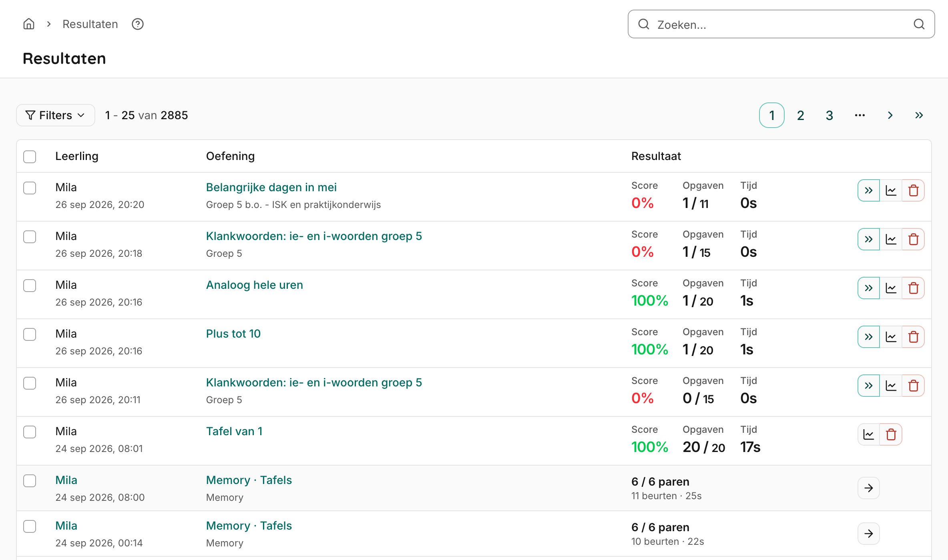Viewport: 948px width, 560px height.
Task: Open Mila's profile from 08:00 Memory row
Action: (66, 480)
